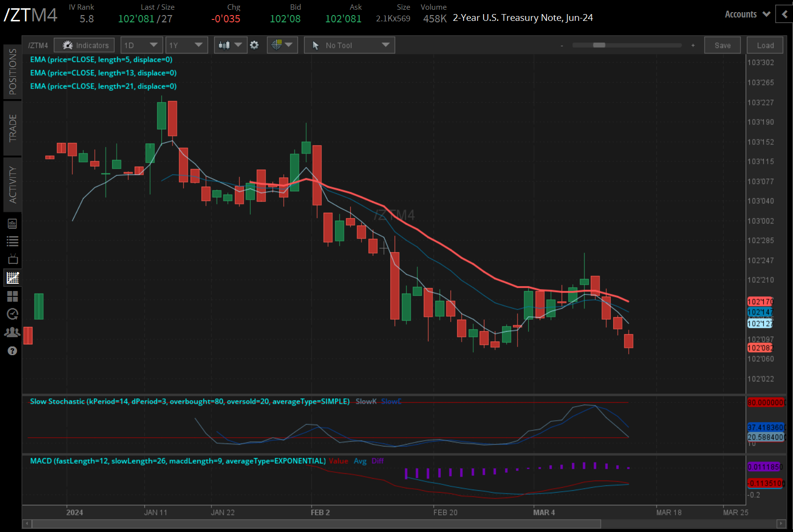Screen dimensions: 793x532
Task: Open the candlestick chart type dropdown
Action: pos(230,45)
